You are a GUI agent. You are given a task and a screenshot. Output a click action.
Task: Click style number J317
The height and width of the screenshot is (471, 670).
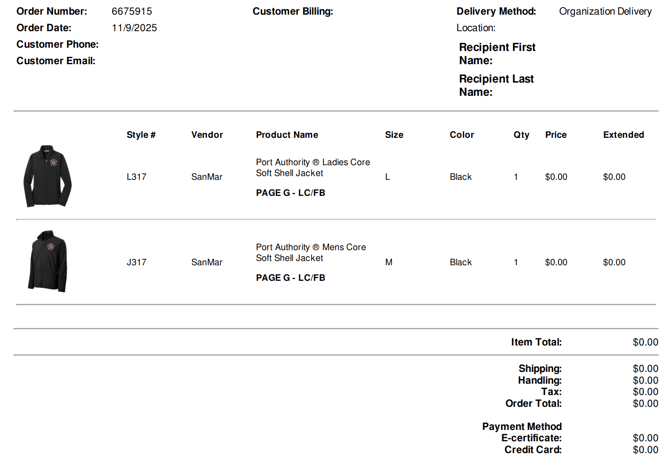coord(136,262)
